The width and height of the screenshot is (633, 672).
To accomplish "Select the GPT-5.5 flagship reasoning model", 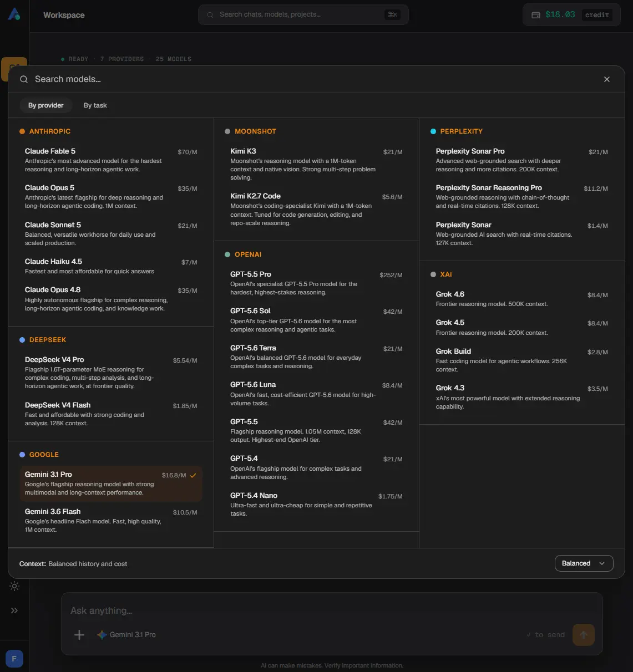I will click(x=316, y=430).
